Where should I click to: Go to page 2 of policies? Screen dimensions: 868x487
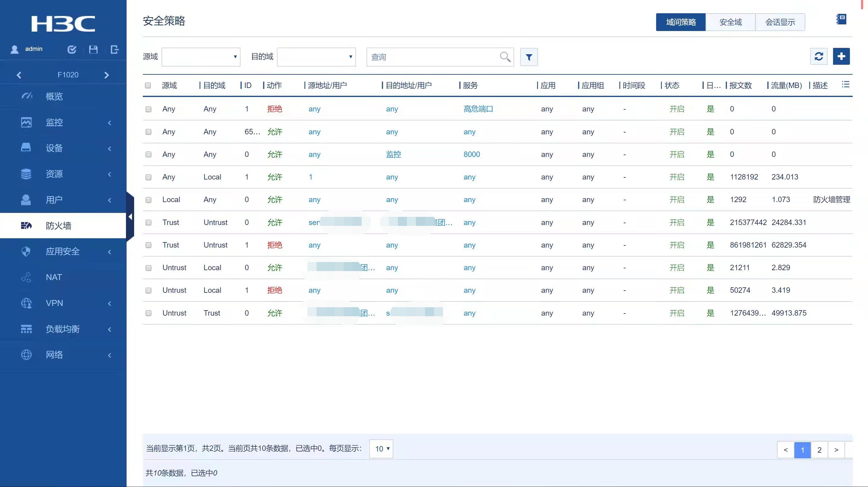tap(819, 450)
